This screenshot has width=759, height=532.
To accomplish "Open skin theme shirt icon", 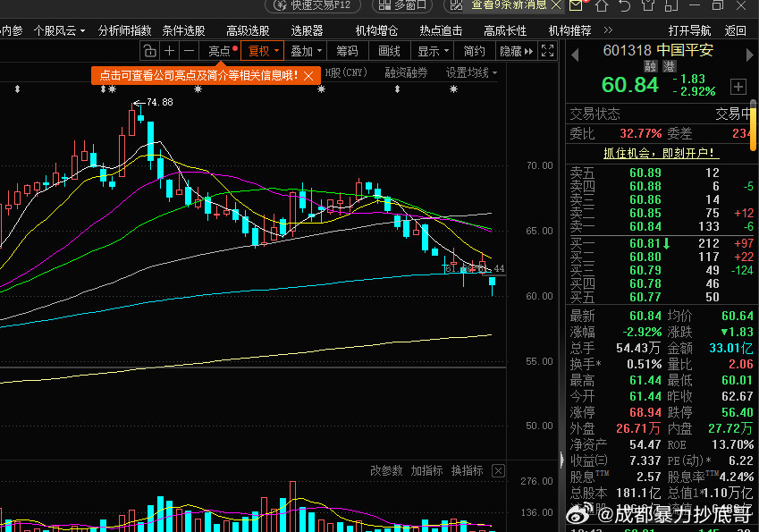I will tap(648, 5).
